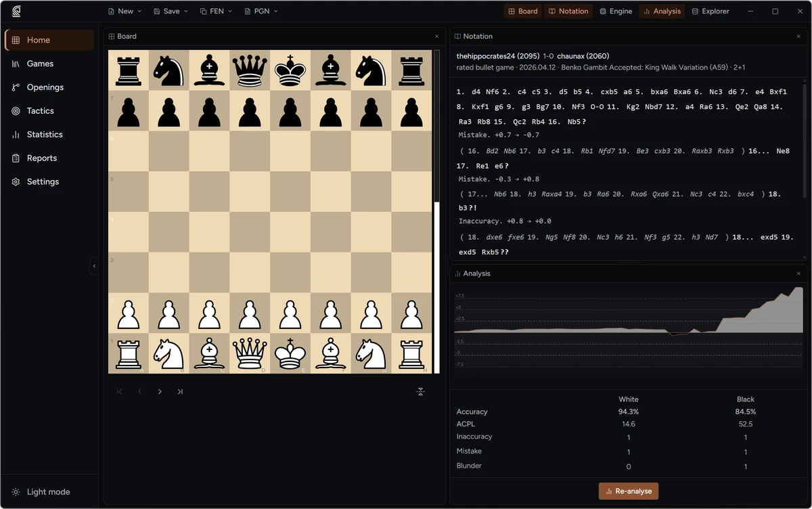Select the black king on e8
The width and height of the screenshot is (812, 509).
click(x=290, y=70)
